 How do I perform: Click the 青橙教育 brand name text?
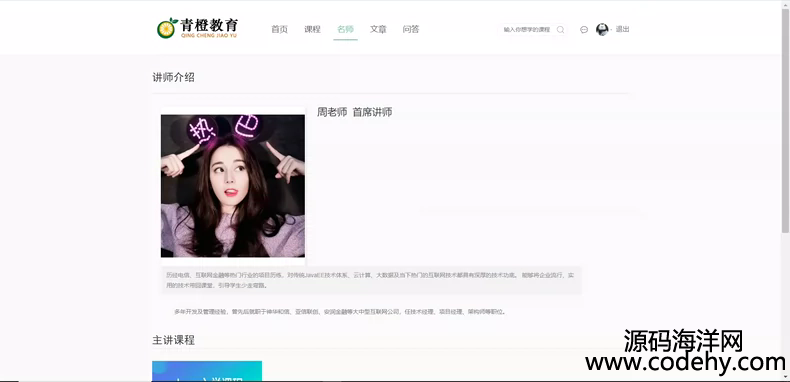(x=209, y=25)
